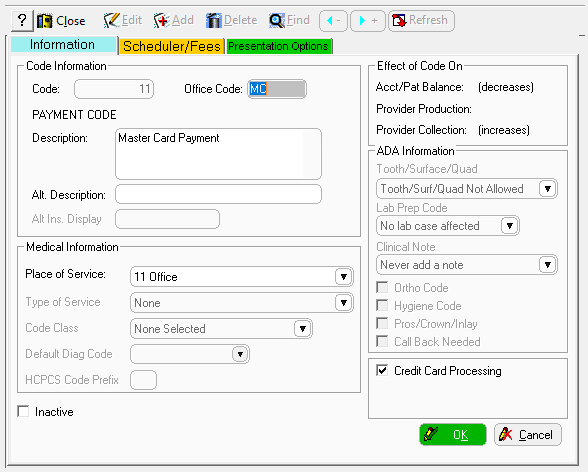The image size is (588, 472).
Task: Expand the Clinical Note dropdown
Action: [x=547, y=265]
